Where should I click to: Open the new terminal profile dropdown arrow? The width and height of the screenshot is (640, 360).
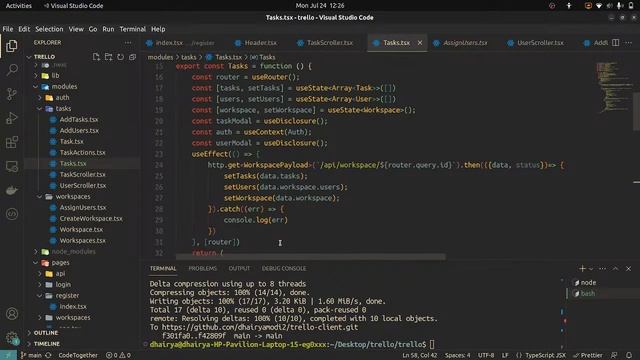[591, 269]
